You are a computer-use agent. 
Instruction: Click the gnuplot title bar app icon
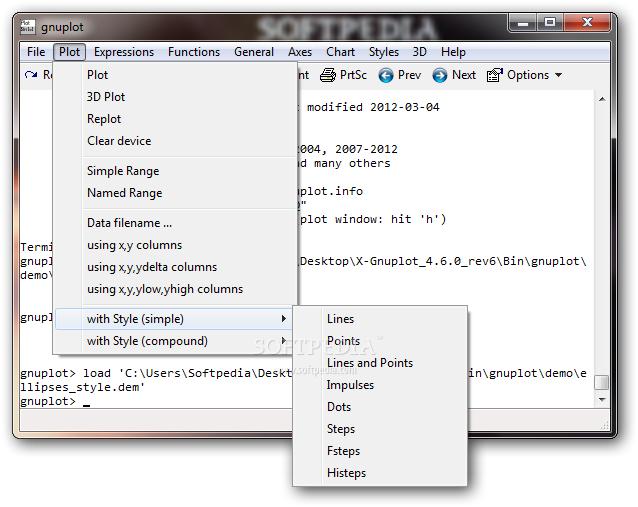[x=28, y=26]
